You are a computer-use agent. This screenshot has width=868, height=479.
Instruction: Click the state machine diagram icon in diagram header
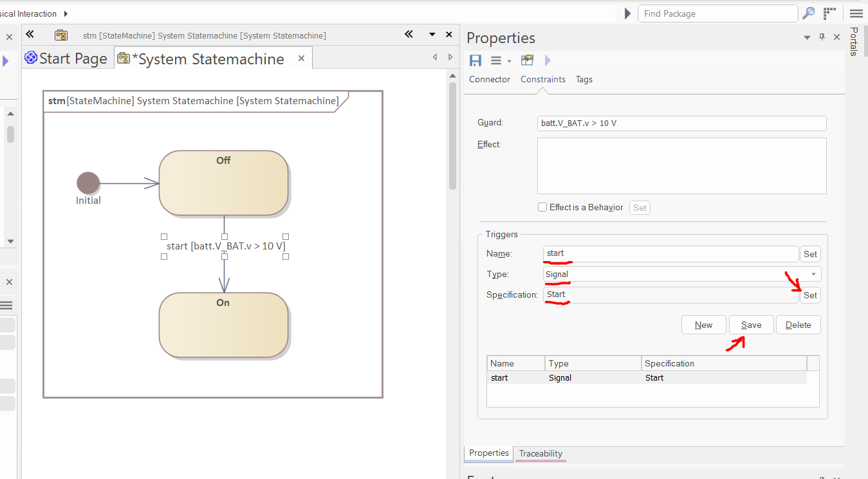(61, 35)
